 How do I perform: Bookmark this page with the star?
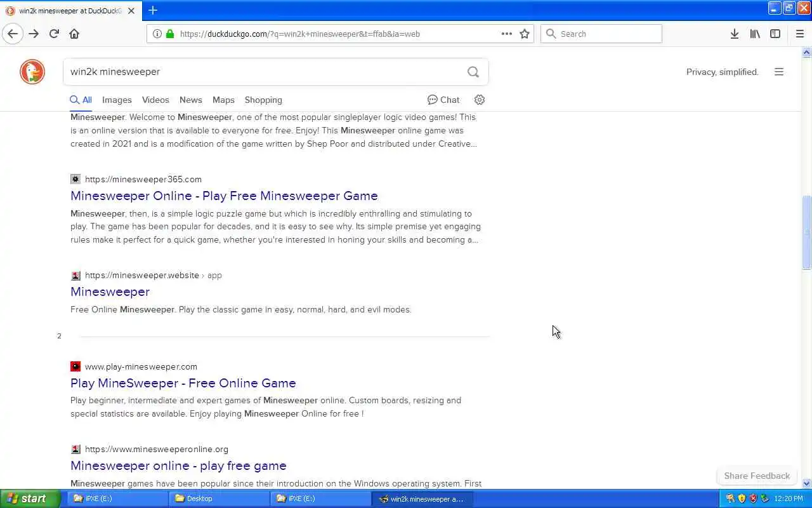pyautogui.click(x=525, y=34)
